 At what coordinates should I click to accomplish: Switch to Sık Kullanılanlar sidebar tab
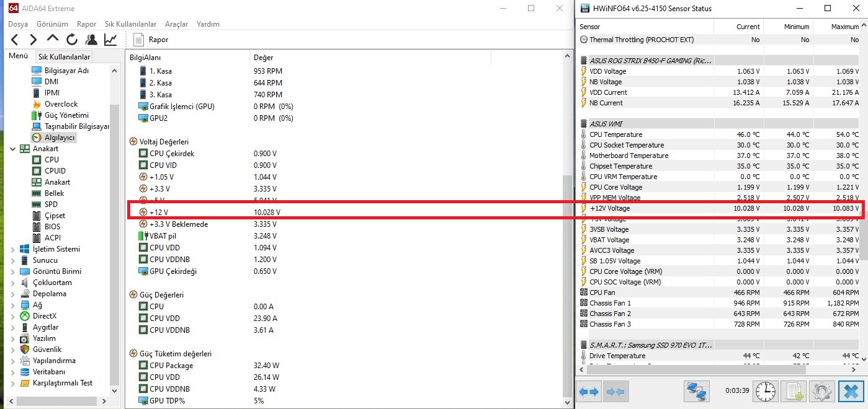64,57
